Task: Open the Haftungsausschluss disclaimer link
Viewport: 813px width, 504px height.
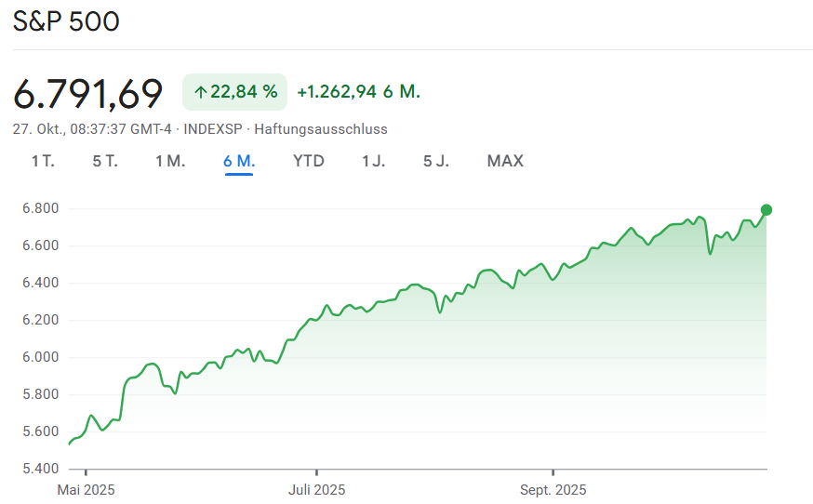Action: click(321, 129)
